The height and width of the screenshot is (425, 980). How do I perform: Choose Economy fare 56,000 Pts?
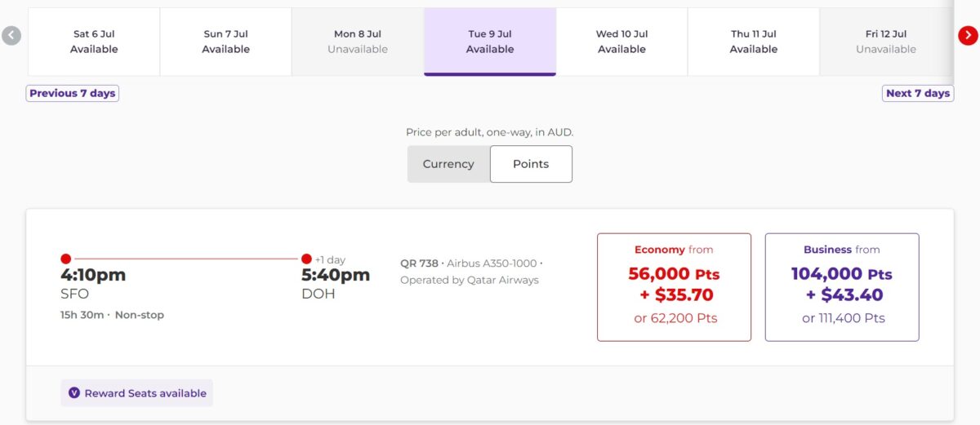click(674, 287)
